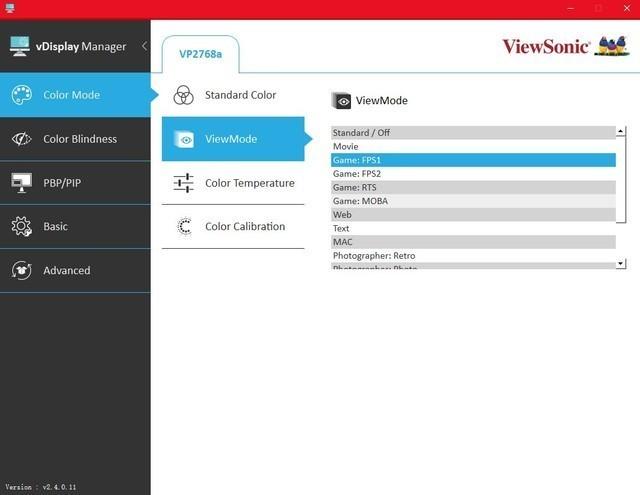Open the Color Blindness section

(75, 139)
